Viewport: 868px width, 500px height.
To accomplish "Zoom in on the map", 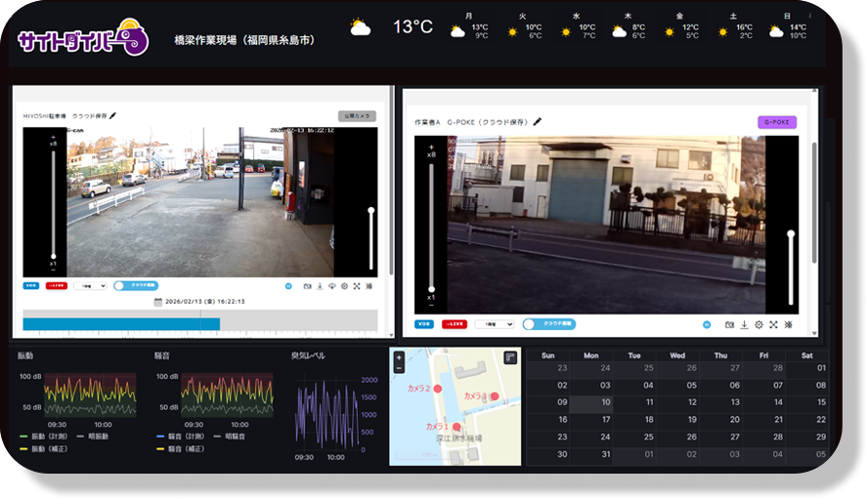I will tap(399, 357).
